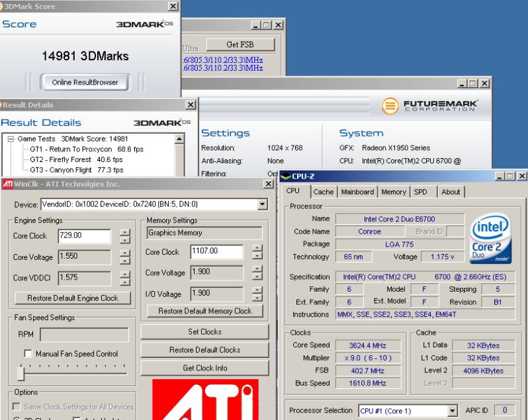Click the RPM field in Fan Speed Settings
This screenshot has width=528, height=420.
point(84,335)
